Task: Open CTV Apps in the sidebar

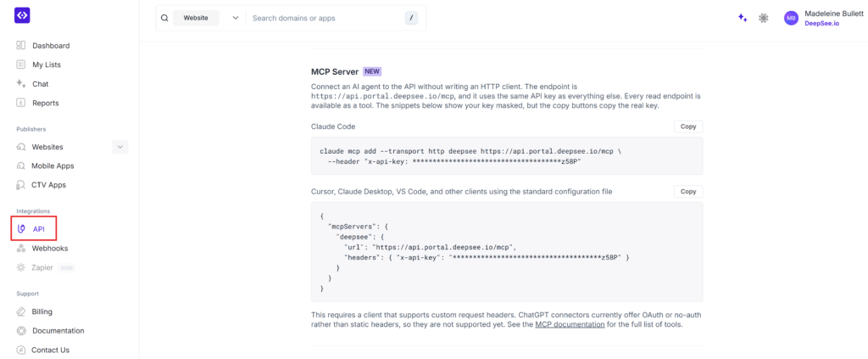Action: 48,184
